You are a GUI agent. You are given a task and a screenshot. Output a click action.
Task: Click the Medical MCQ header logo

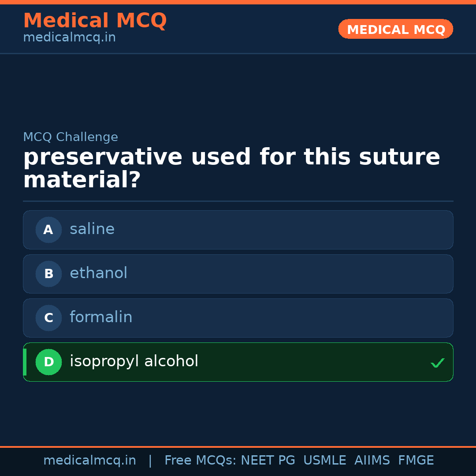point(95,20)
